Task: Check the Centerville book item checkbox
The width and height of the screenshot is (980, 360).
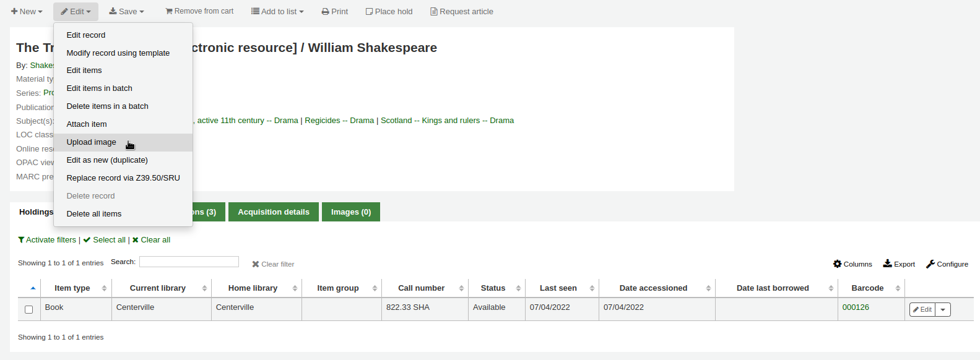Action: point(28,309)
